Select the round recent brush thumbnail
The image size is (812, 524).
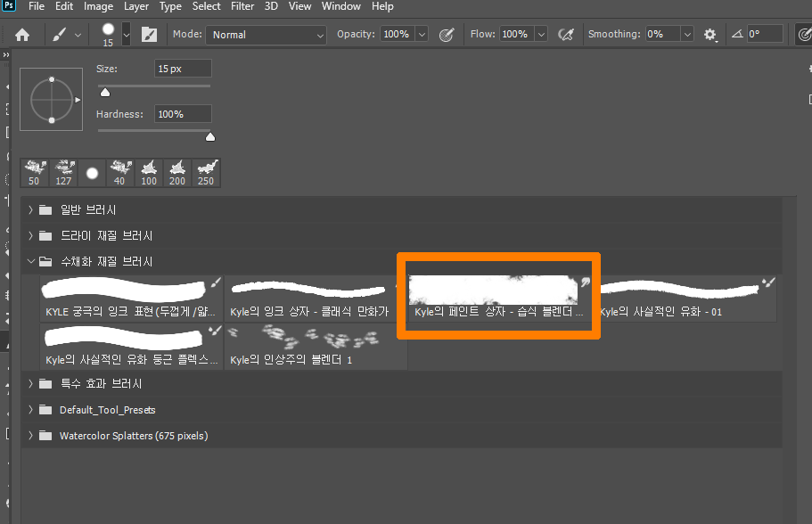(x=92, y=172)
